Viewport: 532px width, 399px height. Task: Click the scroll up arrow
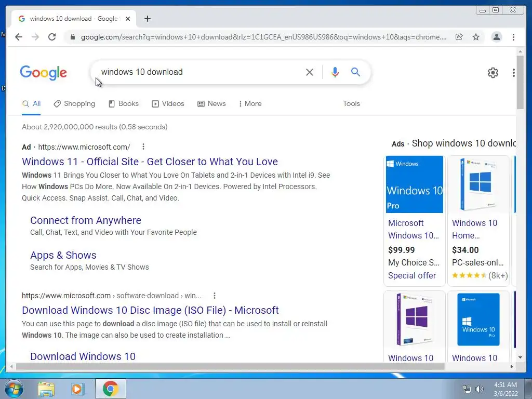520,51
